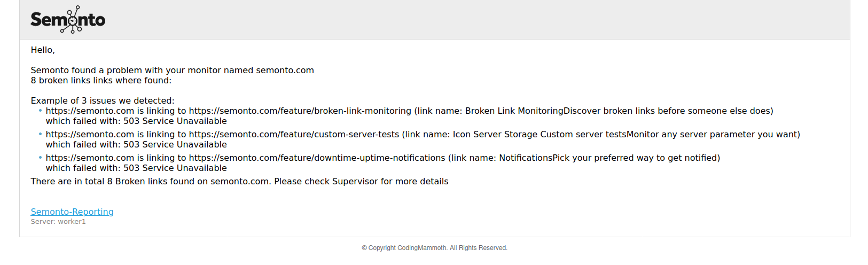Click the second blue bullet point marker
The height and width of the screenshot is (265, 868).
[40, 134]
